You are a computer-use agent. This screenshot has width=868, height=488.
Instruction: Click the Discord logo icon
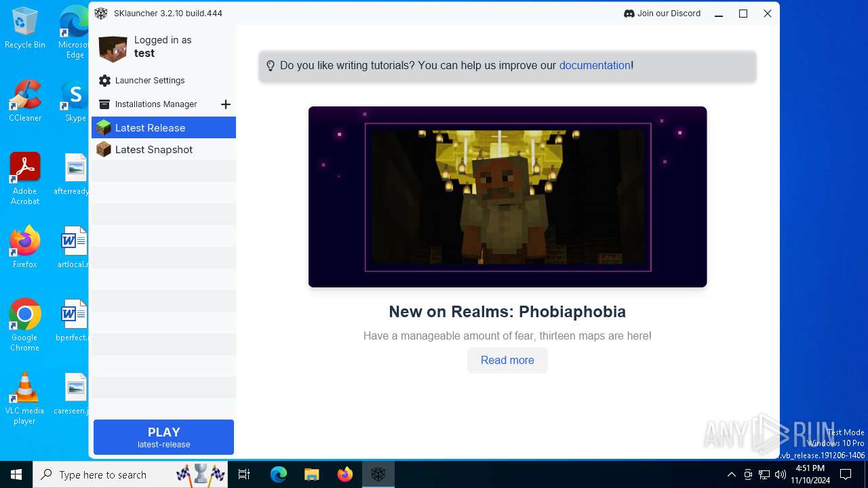point(629,14)
